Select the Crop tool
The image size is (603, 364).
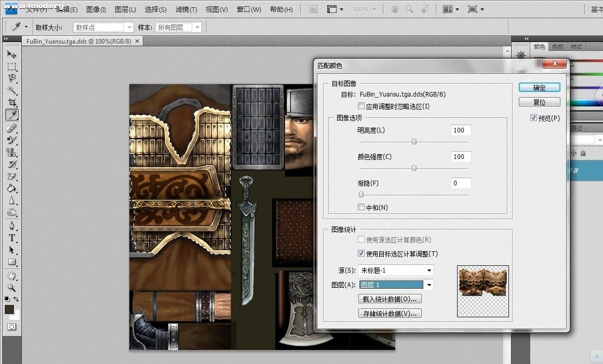coord(11,103)
